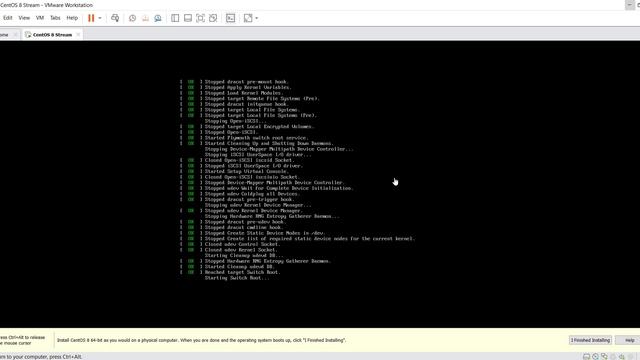Click the network adapter status icon
This screenshot has width=640, height=360.
[x=604, y=356]
